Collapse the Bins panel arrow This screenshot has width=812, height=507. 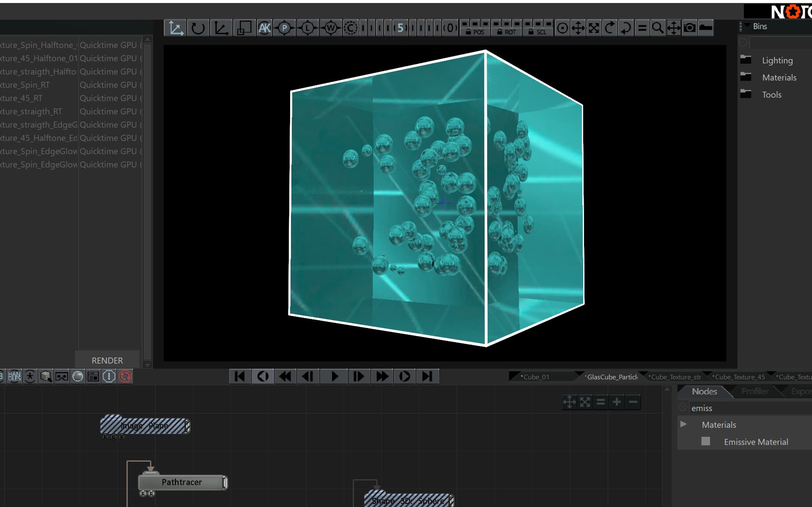[x=747, y=26]
